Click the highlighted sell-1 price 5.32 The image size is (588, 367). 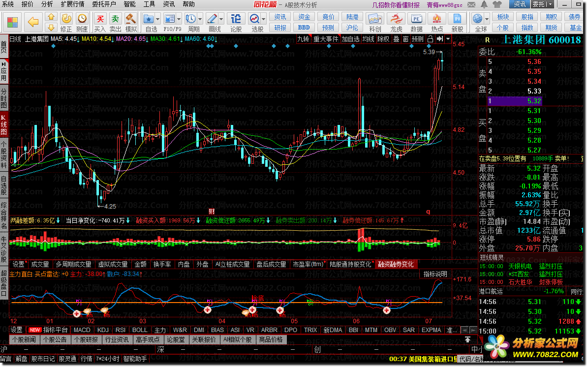(534, 101)
